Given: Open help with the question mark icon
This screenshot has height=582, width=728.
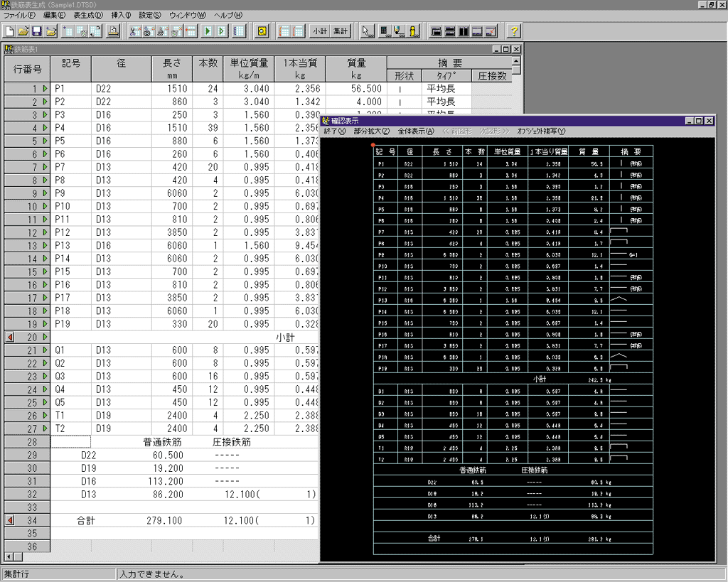Looking at the screenshot, I should click(514, 31).
